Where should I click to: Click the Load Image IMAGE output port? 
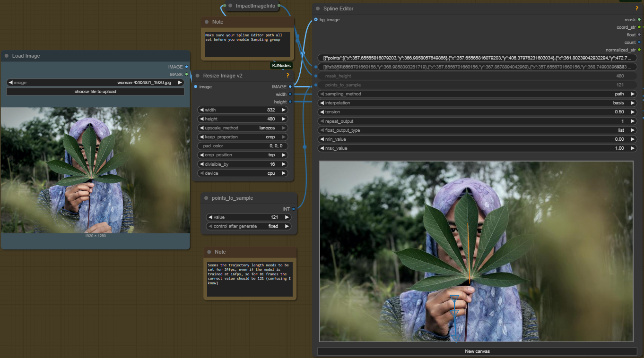pos(187,67)
